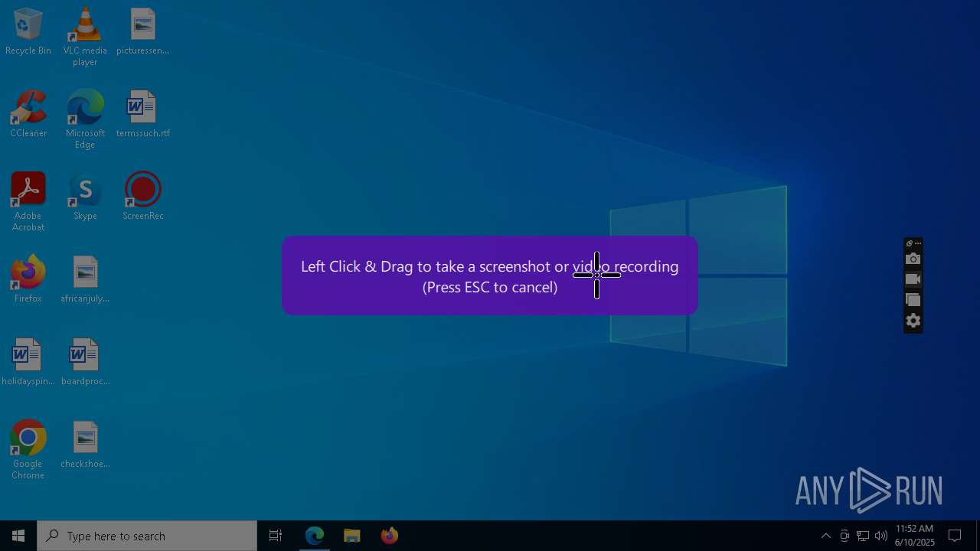This screenshot has height=551, width=980.
Task: Select the holidayspin Word document icon
Action: click(28, 363)
